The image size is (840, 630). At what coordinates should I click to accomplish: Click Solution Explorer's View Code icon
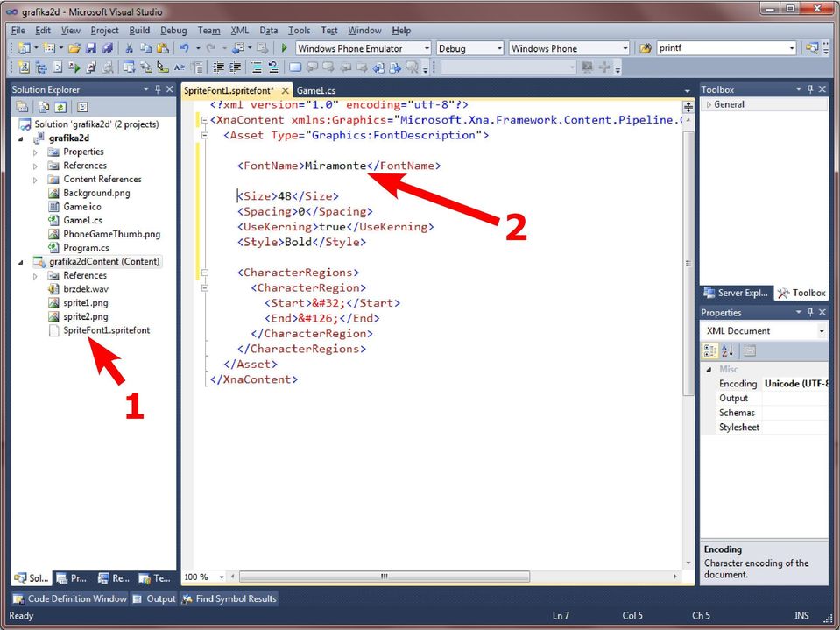click(82, 107)
